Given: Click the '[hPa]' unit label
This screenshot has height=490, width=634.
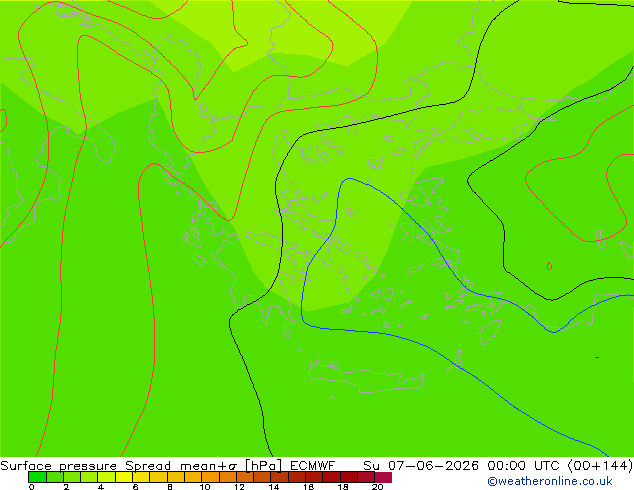Looking at the screenshot, I should click(264, 466).
